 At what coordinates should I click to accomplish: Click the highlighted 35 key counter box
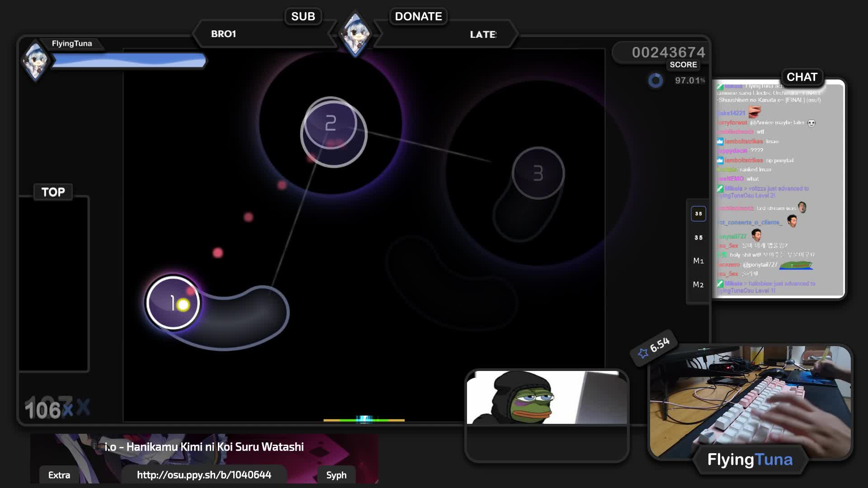(698, 214)
